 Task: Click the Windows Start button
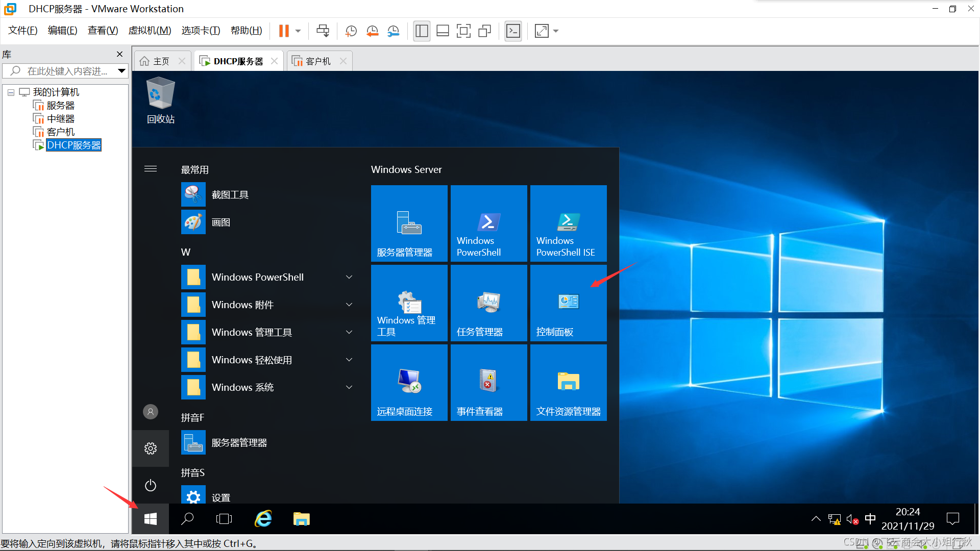coord(151,519)
